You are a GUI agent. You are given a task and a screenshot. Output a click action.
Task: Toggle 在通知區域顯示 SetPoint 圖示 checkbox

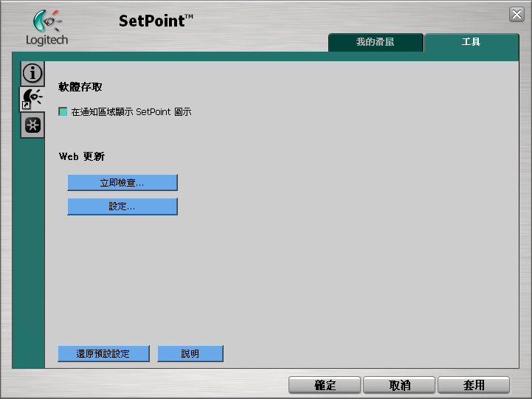pyautogui.click(x=63, y=111)
